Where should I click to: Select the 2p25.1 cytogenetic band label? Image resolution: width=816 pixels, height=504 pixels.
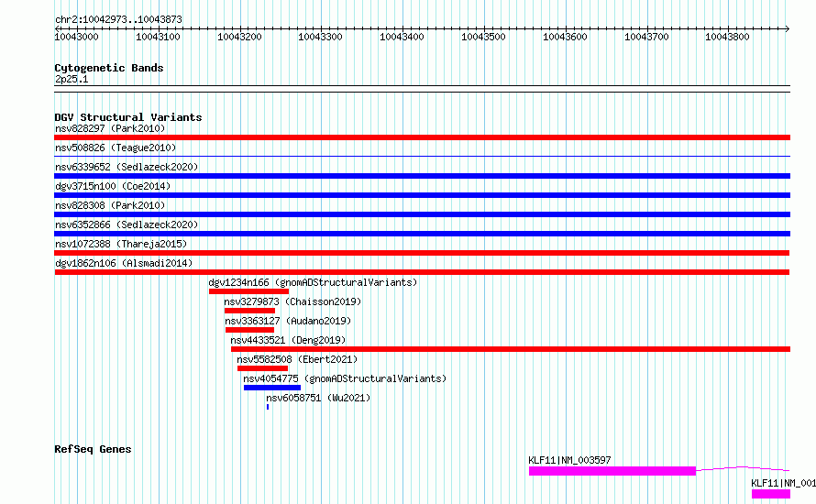click(72, 79)
